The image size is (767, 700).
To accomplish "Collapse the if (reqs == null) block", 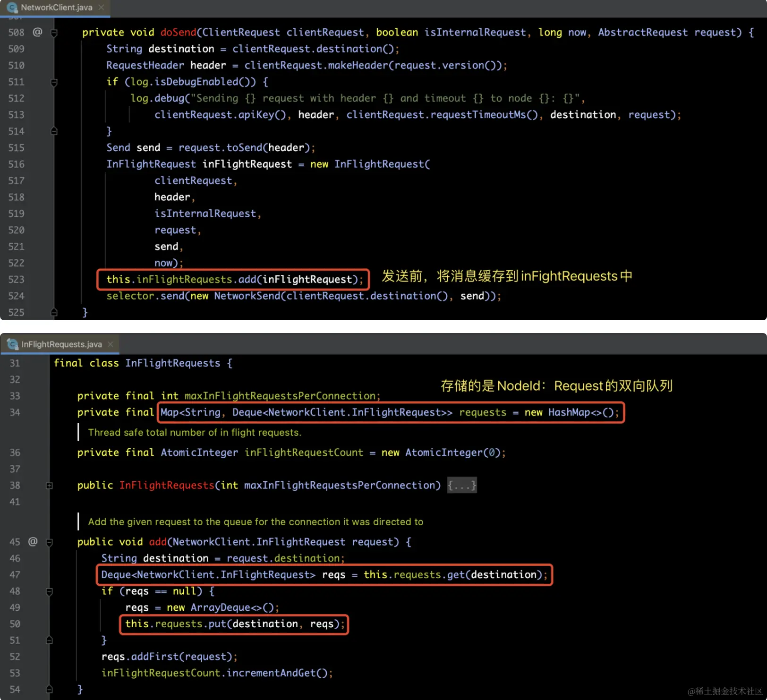I will point(49,591).
